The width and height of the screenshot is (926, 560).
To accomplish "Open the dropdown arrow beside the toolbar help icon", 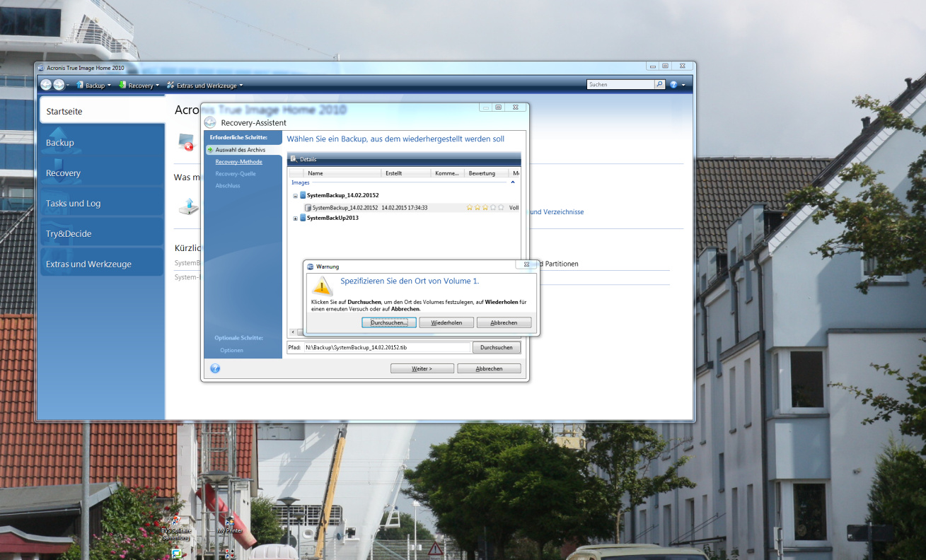I will tap(683, 85).
